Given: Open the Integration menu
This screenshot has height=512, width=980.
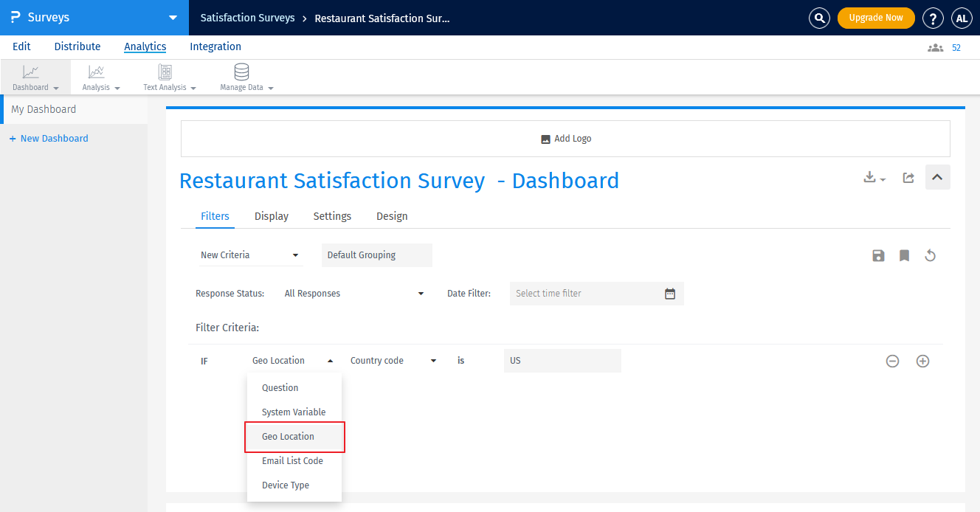Looking at the screenshot, I should (215, 46).
